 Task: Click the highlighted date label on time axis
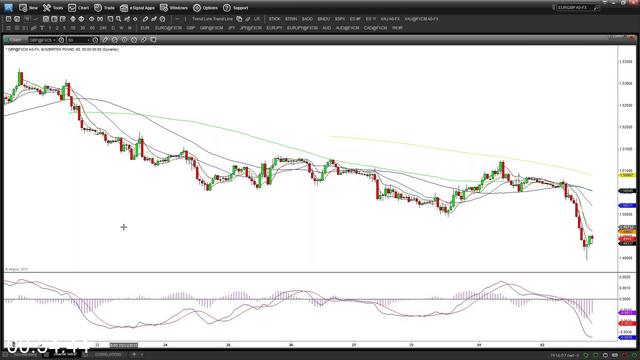point(124,345)
